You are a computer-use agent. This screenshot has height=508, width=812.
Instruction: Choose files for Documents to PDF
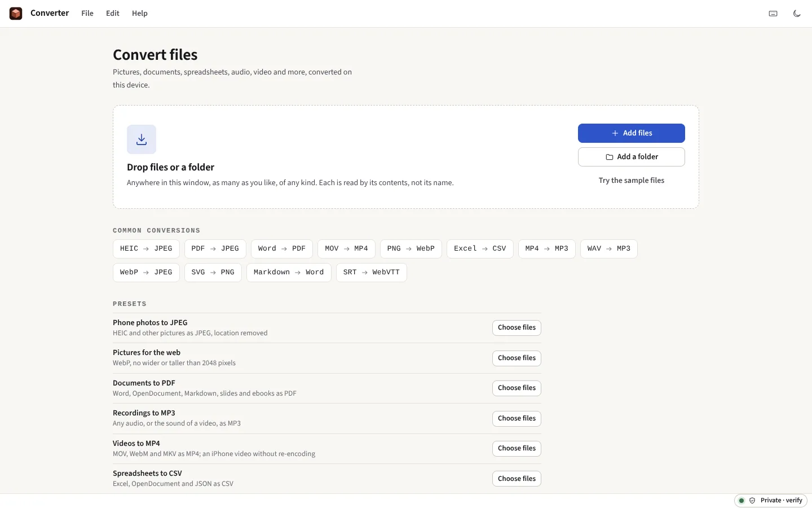tap(517, 388)
